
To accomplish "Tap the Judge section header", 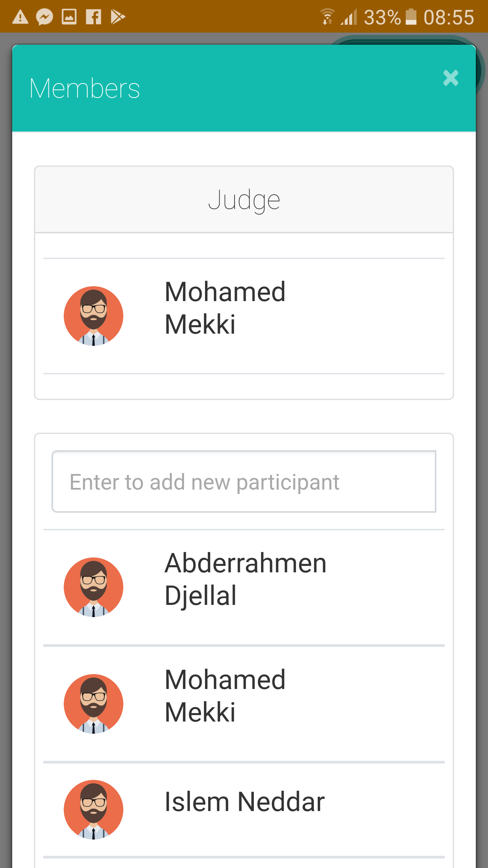I will point(244,200).
